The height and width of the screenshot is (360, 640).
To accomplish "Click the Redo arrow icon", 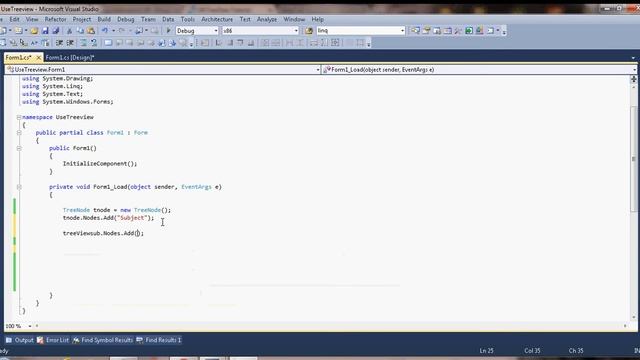I will click(122, 31).
